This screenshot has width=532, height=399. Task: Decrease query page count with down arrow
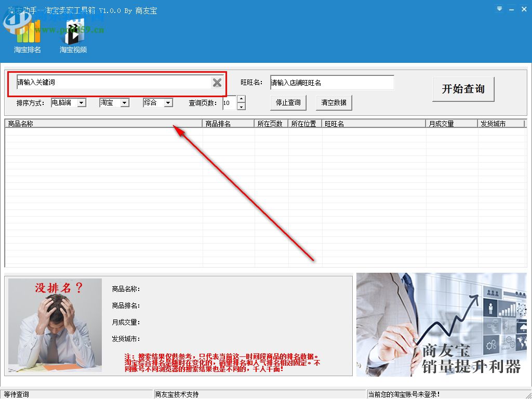coord(240,106)
